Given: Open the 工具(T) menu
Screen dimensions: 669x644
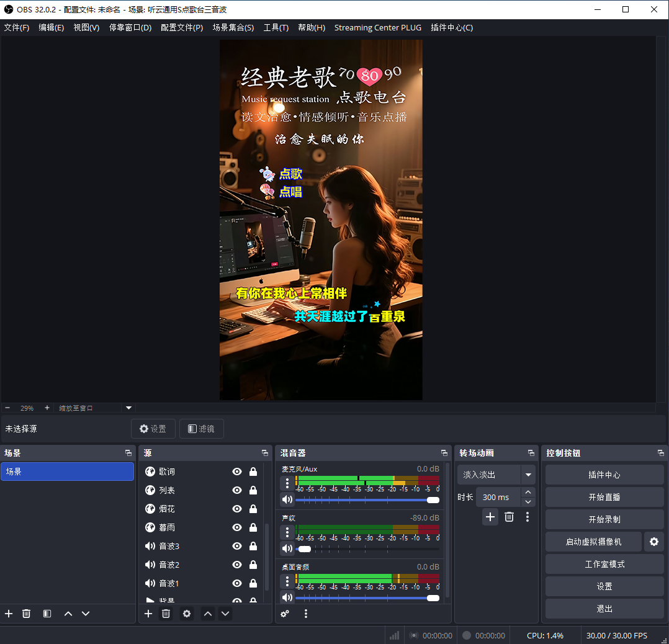Looking at the screenshot, I should (x=276, y=28).
